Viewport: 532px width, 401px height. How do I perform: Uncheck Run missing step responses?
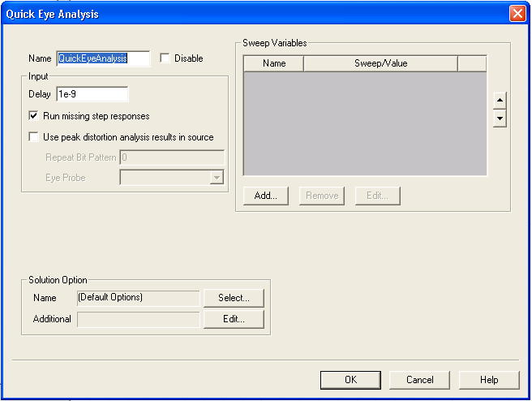click(34, 116)
